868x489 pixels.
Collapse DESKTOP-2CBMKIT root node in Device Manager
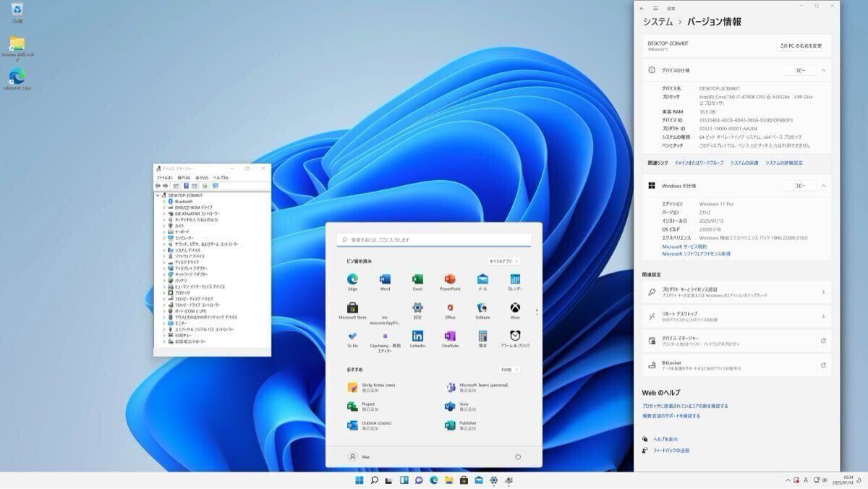click(158, 195)
